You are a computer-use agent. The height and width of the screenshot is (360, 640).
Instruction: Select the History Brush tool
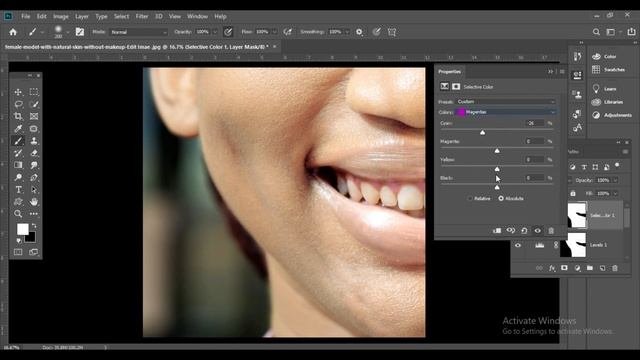click(18, 153)
